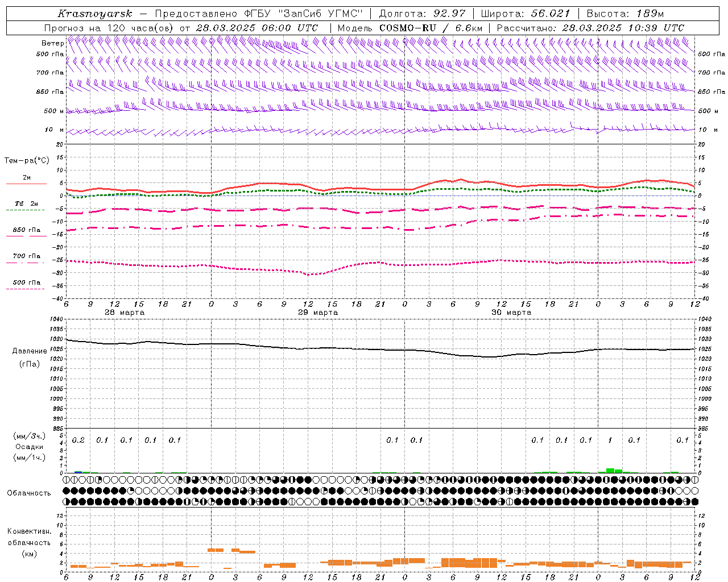Click the calculation time 28.03.2025 10:39 UTC
The height and width of the screenshot is (582, 728).
623,28
